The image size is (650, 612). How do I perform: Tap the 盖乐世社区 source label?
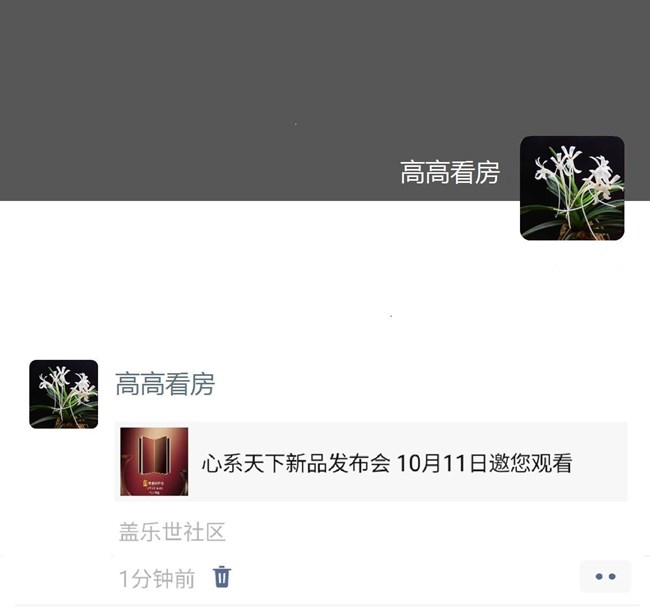(x=172, y=532)
